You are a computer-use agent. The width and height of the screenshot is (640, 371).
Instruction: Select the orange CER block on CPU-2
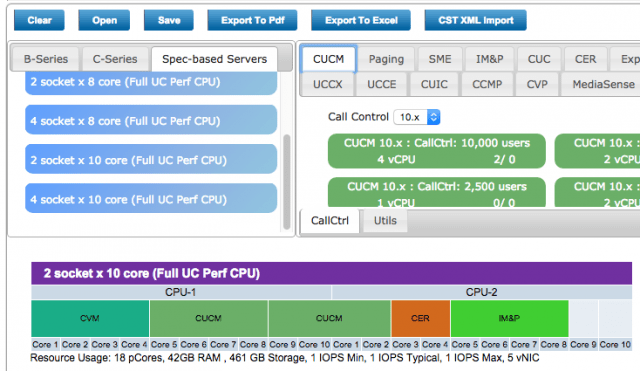pos(420,318)
